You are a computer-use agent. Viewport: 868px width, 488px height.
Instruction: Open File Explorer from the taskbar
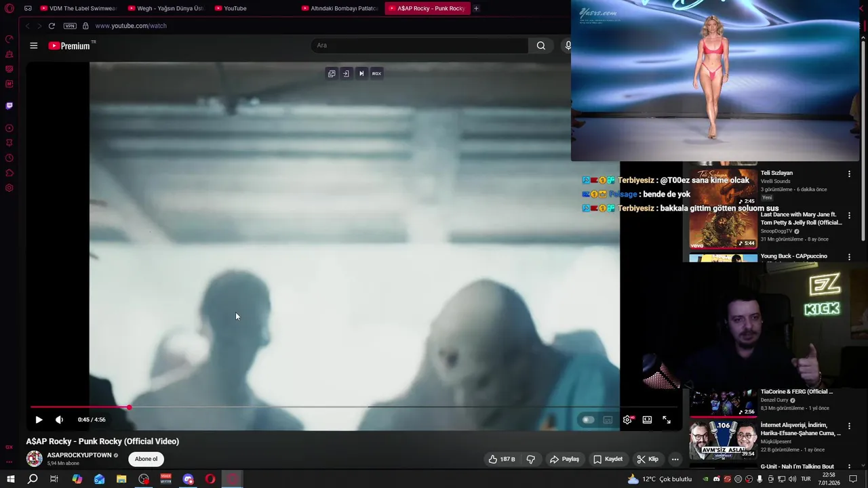121,479
